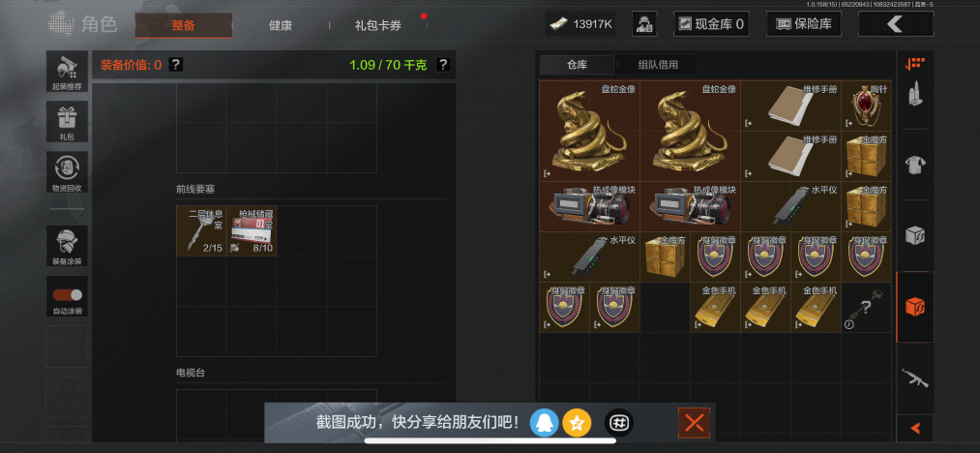
Task: Open the 礼包 gift box icon
Action: tap(67, 121)
